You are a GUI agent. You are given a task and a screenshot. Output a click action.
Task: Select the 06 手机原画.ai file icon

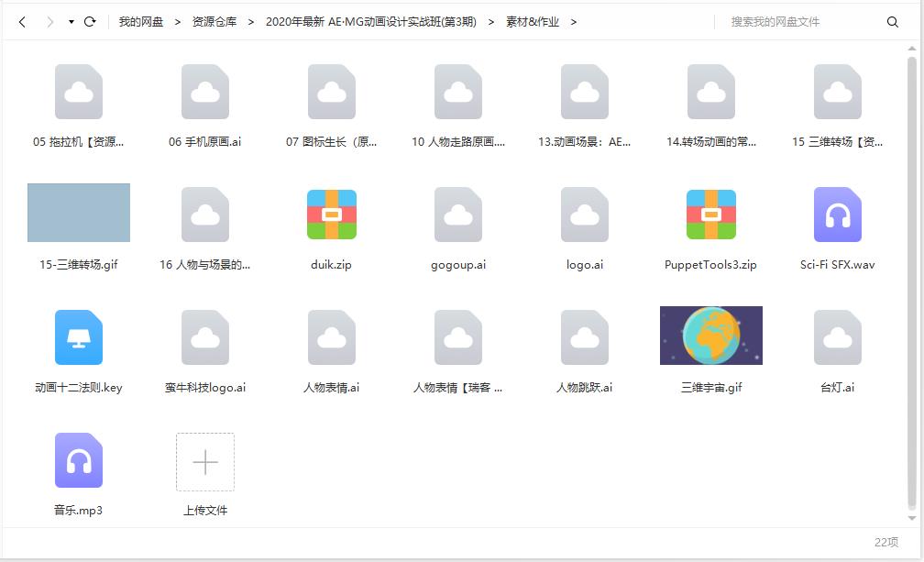(x=205, y=92)
